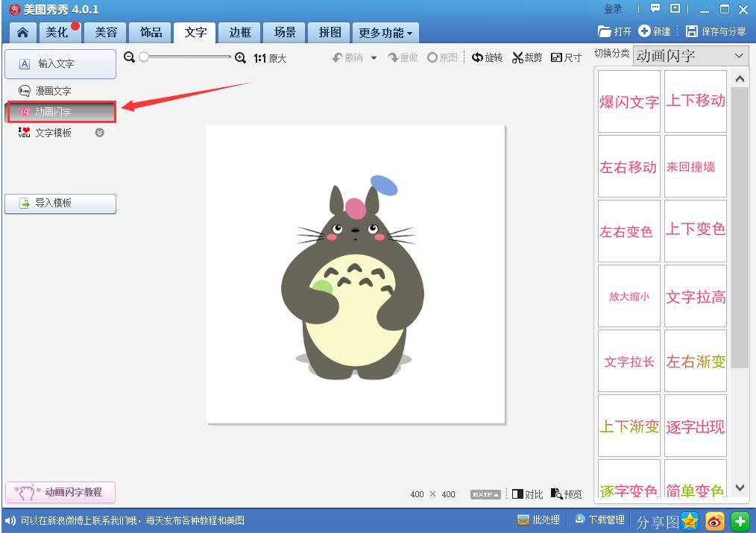The image size is (756, 533).
Task: Click the 输入文字 button
Action: (60, 63)
